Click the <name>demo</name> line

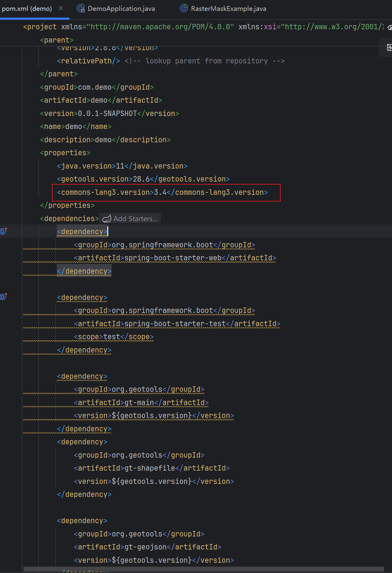coord(76,127)
